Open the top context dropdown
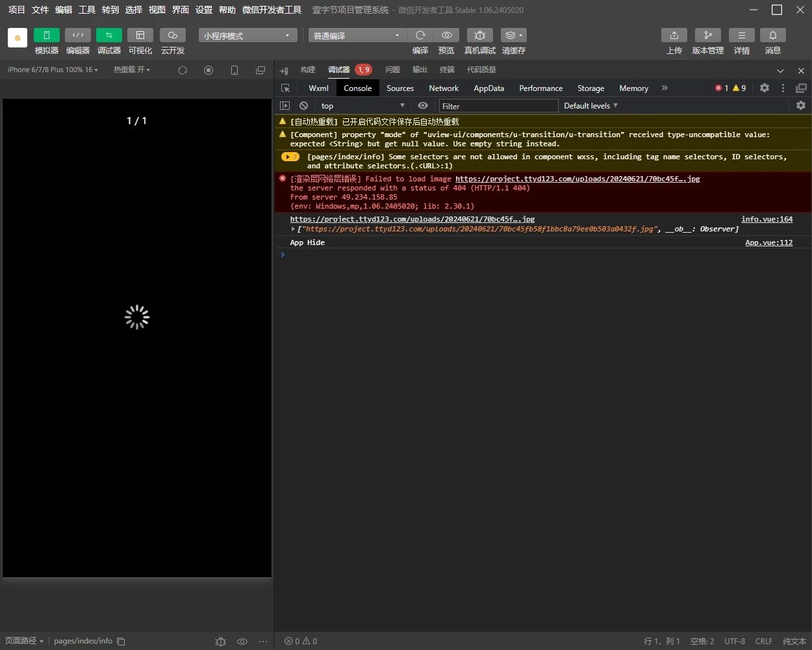This screenshot has height=650, width=812. click(362, 105)
